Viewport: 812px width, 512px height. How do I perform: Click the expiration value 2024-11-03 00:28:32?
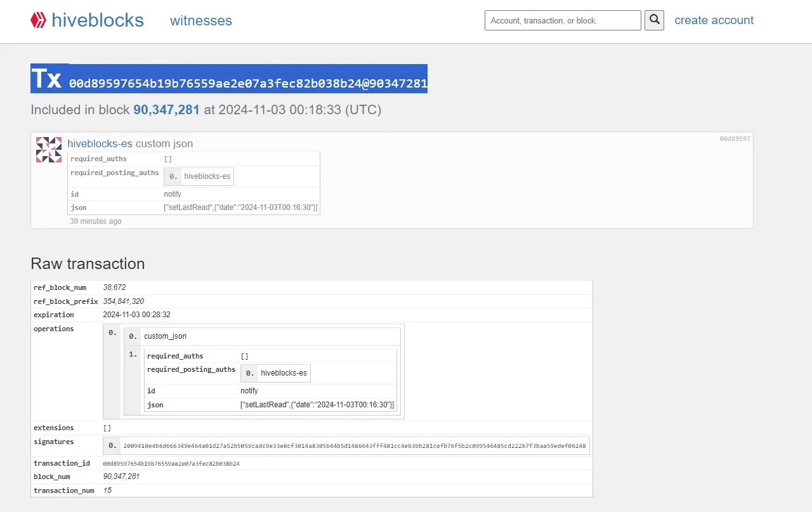(x=136, y=315)
